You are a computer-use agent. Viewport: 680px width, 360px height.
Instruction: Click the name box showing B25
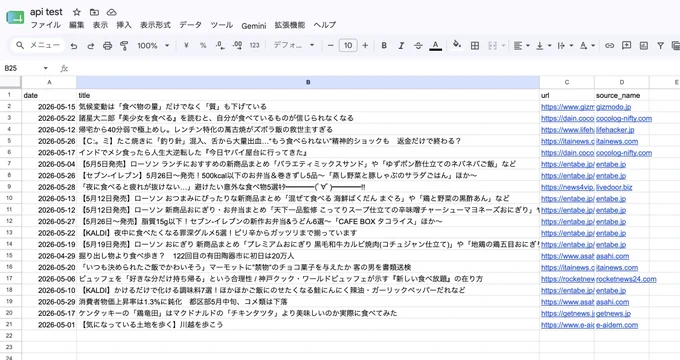click(x=22, y=68)
